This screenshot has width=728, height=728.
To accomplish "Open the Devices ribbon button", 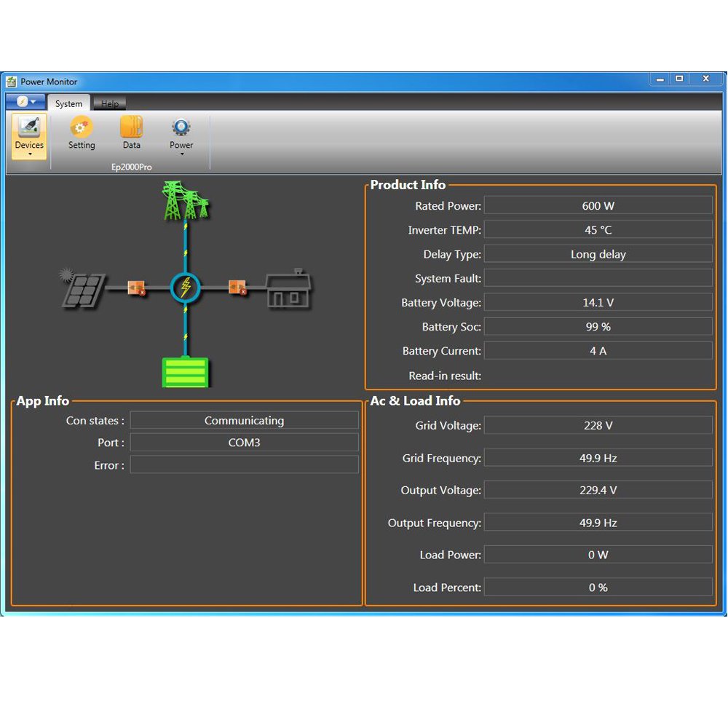I will 29,136.
